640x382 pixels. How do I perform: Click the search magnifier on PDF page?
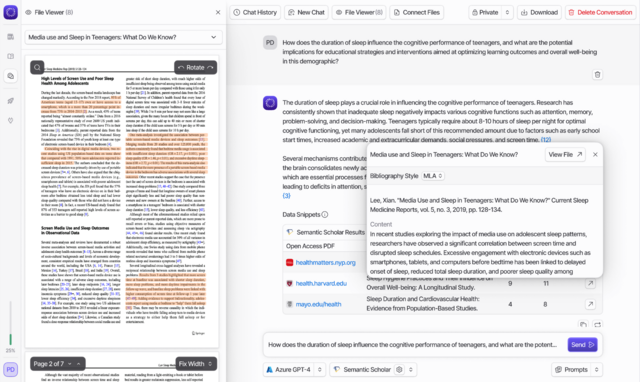37,67
